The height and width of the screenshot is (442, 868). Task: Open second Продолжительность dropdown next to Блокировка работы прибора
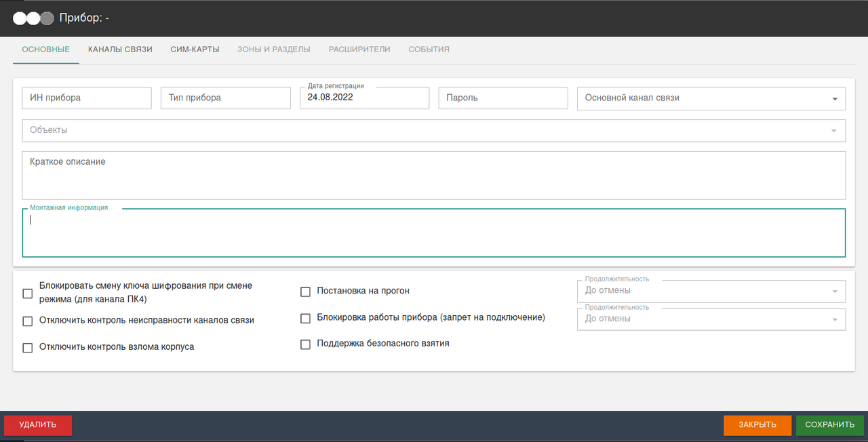(711, 319)
